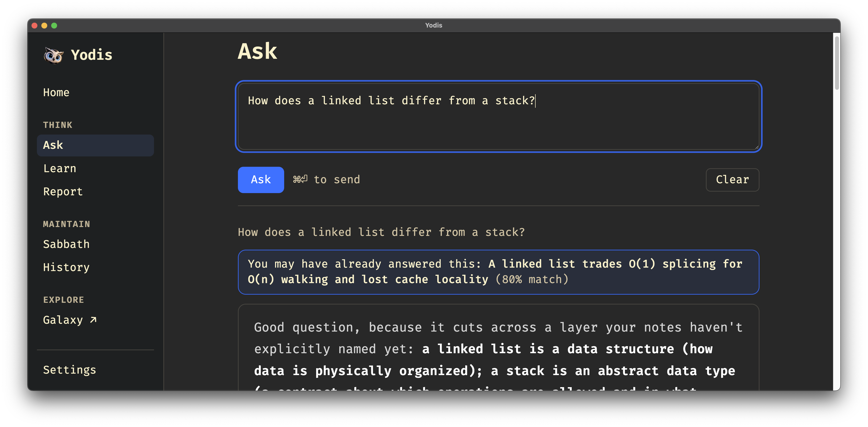Image resolution: width=868 pixels, height=427 pixels.
Task: Open the Report page
Action: coord(95,192)
